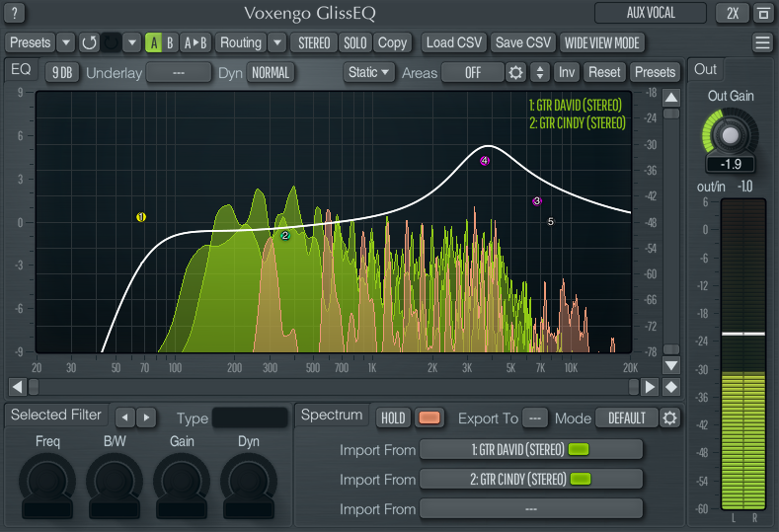The image size is (779, 532).
Task: Open the Routing menu
Action: (x=241, y=42)
